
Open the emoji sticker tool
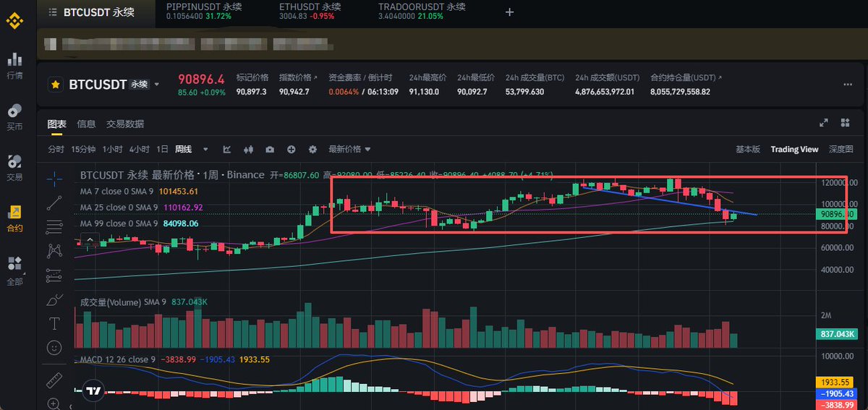point(54,348)
